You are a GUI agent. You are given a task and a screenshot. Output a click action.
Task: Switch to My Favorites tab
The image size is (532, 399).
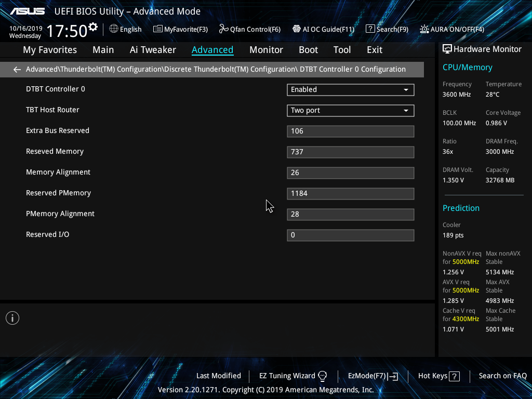tap(50, 50)
